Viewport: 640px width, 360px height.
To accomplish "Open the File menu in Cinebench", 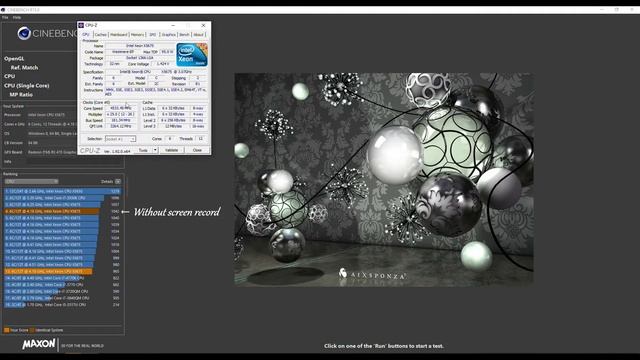I will 5,18.
